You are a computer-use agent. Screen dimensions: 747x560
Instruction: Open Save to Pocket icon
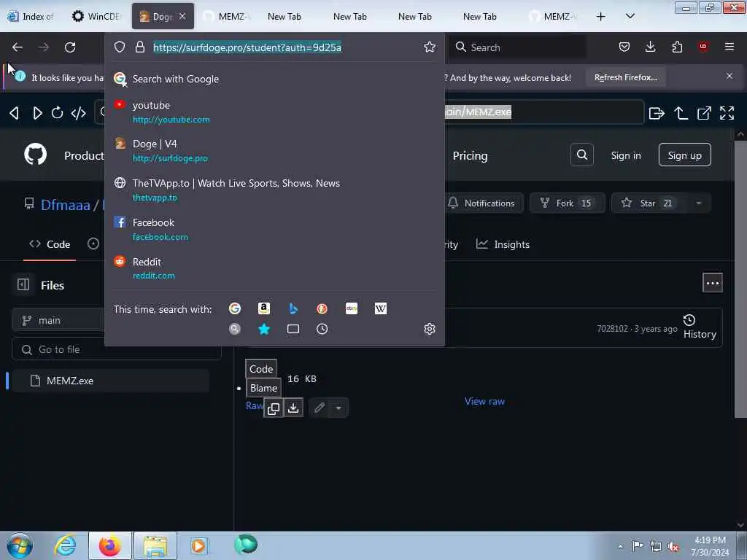coord(624,47)
